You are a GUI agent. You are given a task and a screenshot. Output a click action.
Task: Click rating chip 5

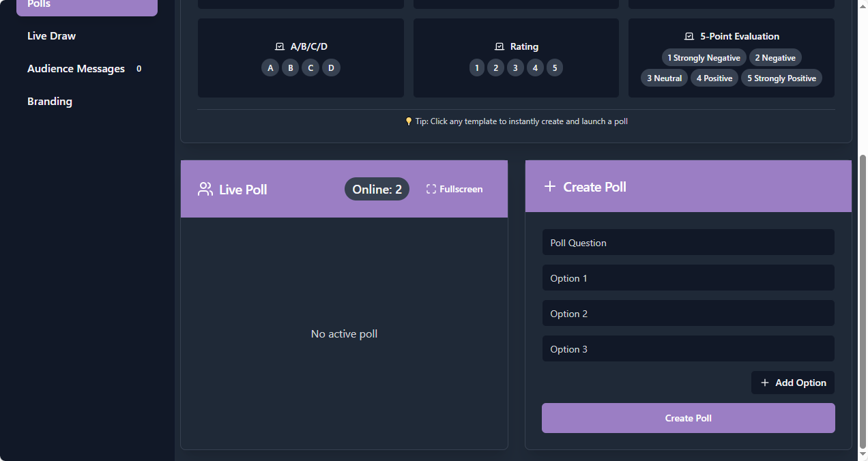click(555, 68)
